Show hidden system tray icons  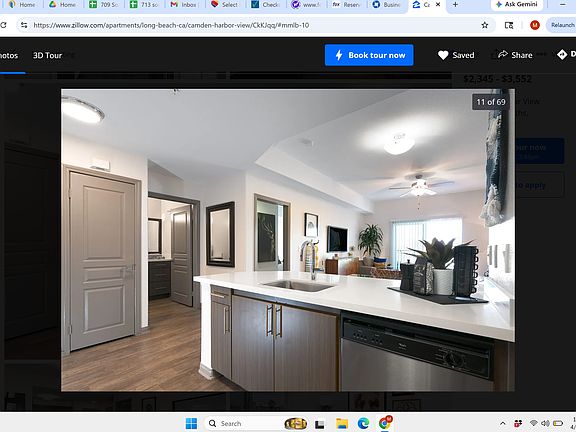(503, 424)
